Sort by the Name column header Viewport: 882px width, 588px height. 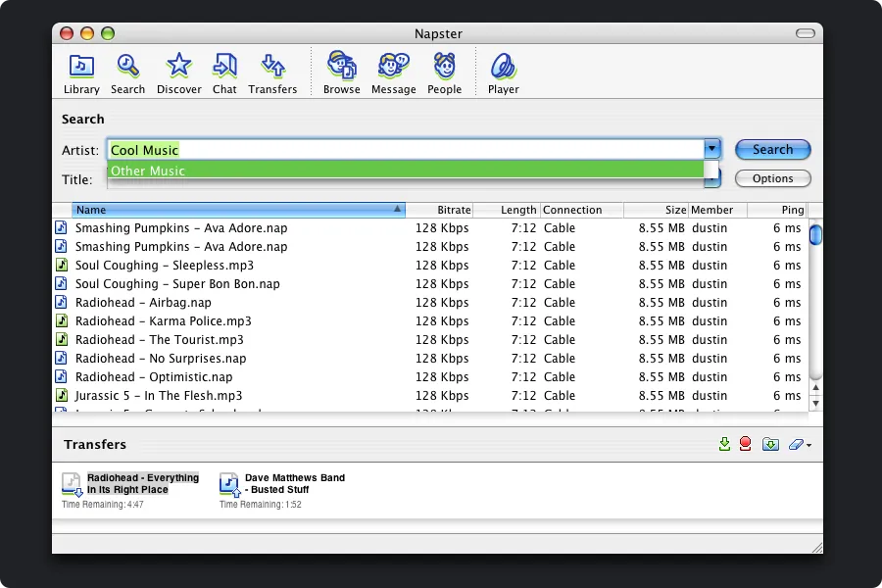click(x=238, y=210)
